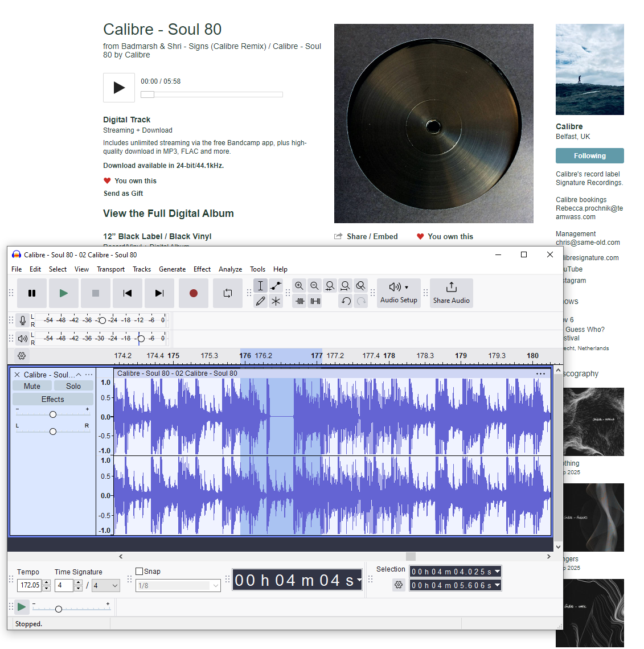The width and height of the screenshot is (644, 649).
Task: Click the Zoom In magnifier
Action: [299, 286]
